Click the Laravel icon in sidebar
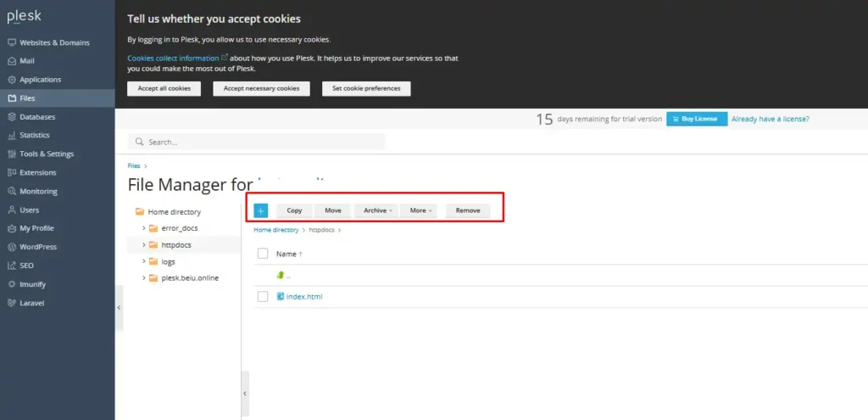 tap(12, 303)
